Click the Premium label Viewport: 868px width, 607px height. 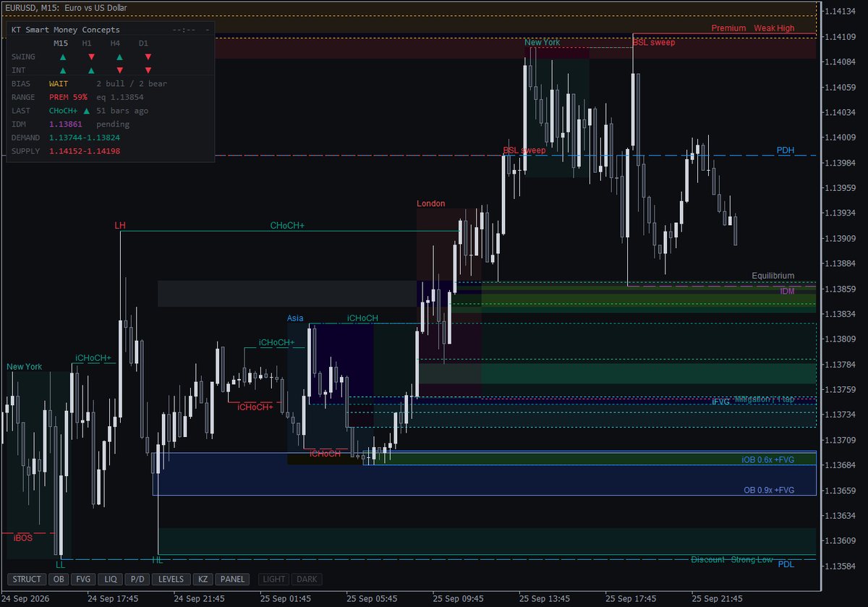[x=728, y=28]
